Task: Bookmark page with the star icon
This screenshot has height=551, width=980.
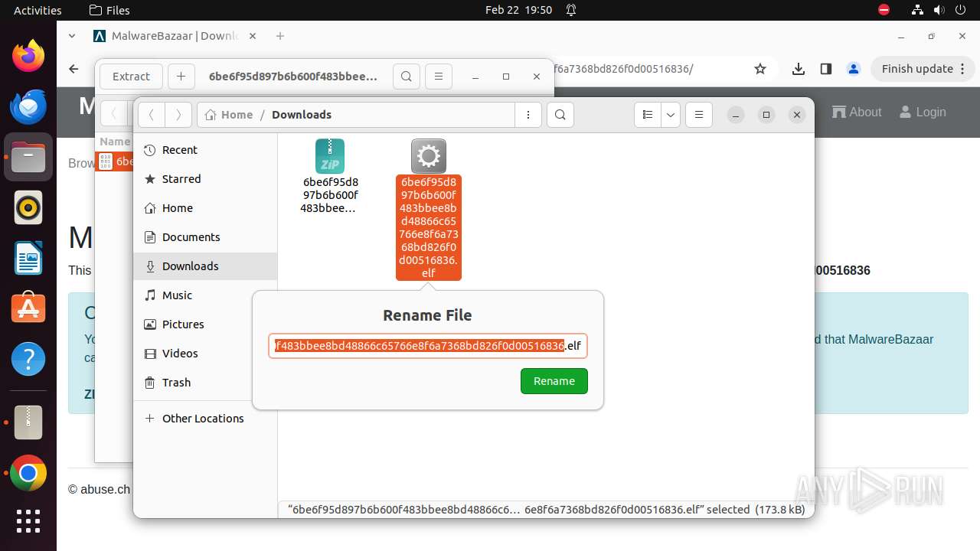Action: pyautogui.click(x=760, y=69)
